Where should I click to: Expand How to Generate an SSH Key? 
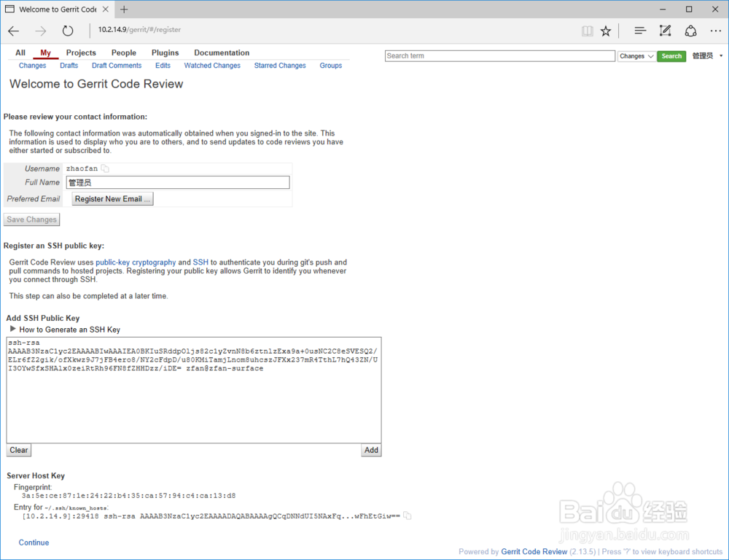(x=65, y=329)
